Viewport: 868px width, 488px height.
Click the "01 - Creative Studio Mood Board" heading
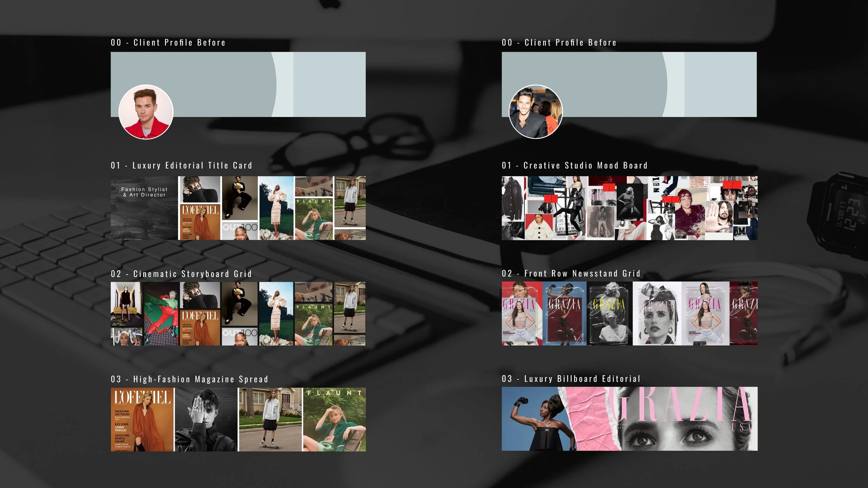575,166
